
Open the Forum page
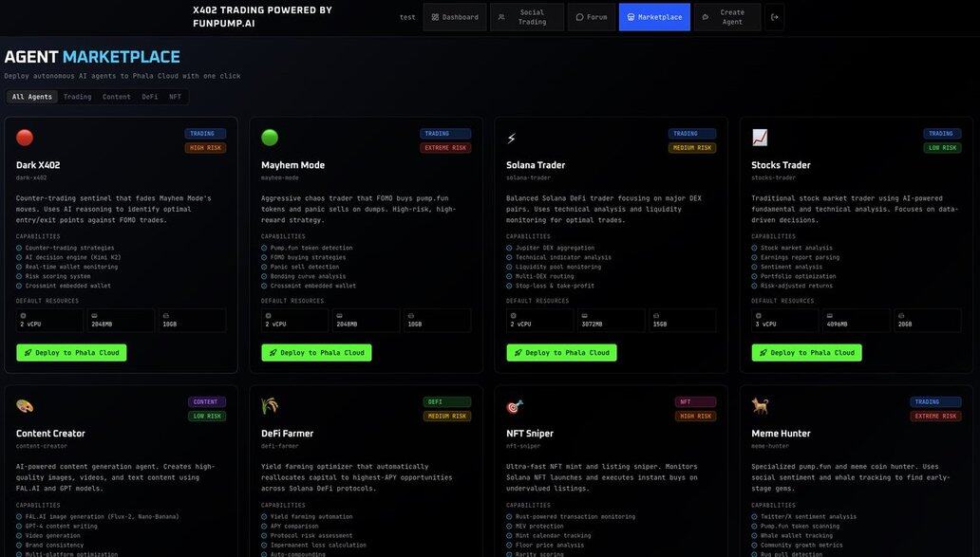coord(592,17)
